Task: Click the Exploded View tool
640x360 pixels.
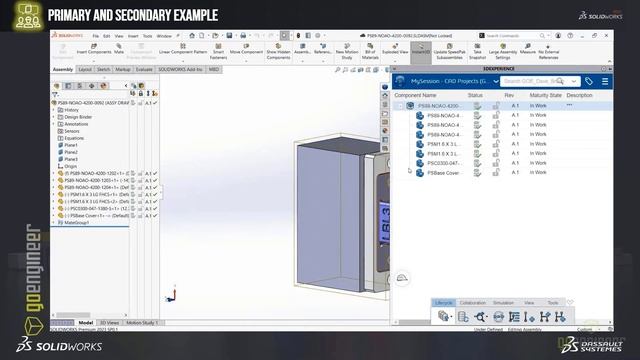Action: (395, 49)
